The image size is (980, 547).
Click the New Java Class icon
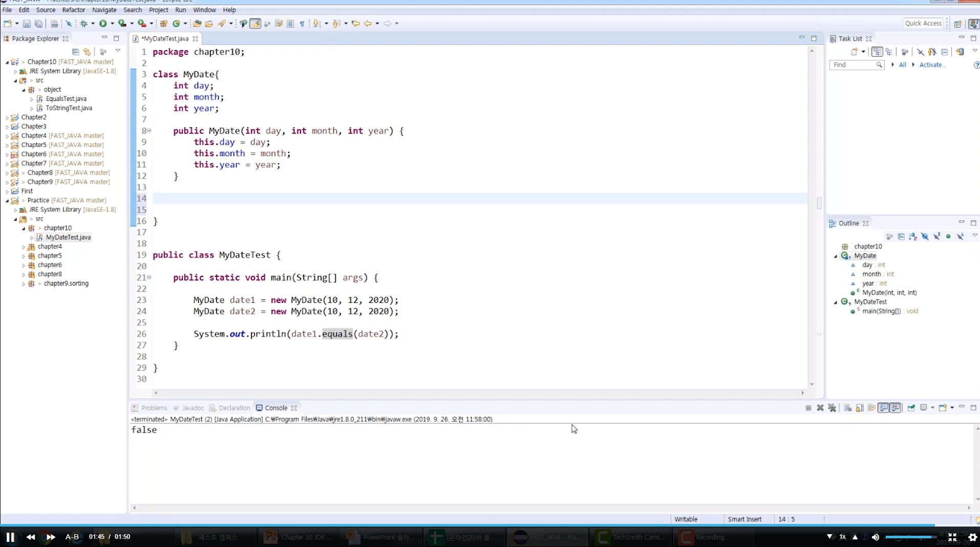point(176,24)
